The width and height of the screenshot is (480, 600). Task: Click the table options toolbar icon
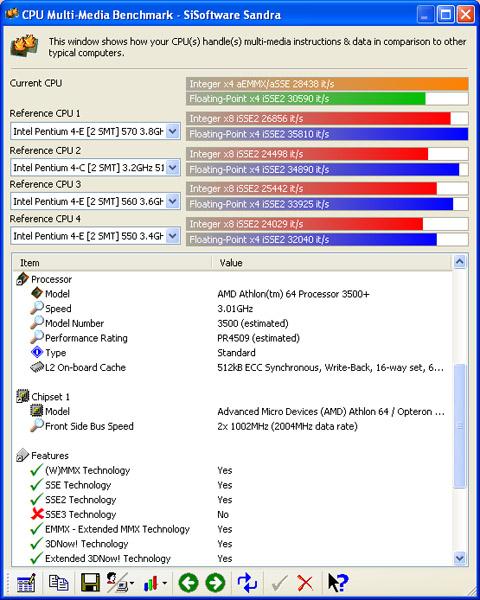tap(26, 583)
